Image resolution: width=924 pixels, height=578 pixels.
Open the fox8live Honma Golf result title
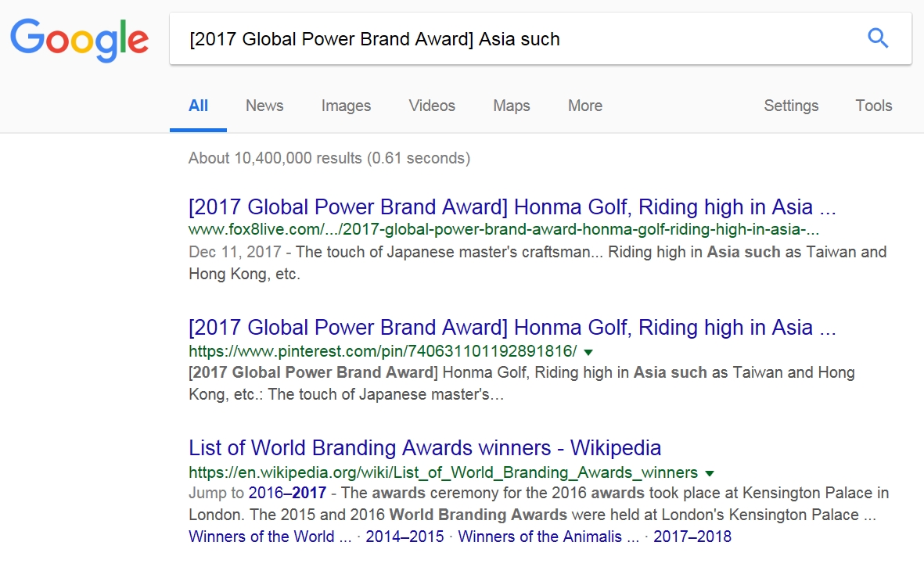tap(512, 206)
